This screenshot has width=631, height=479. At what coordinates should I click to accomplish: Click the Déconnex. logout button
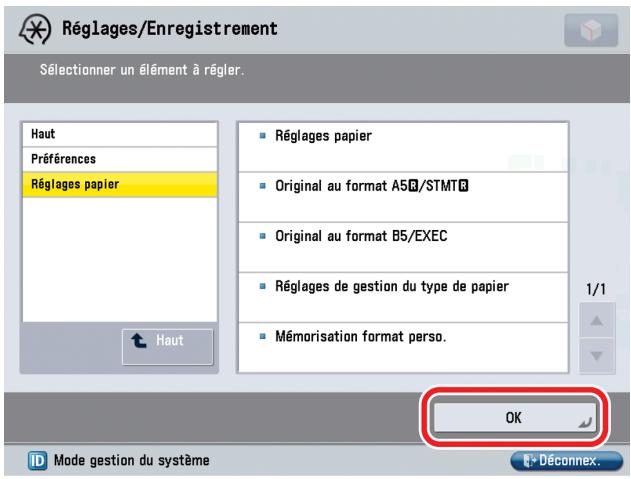[566, 461]
